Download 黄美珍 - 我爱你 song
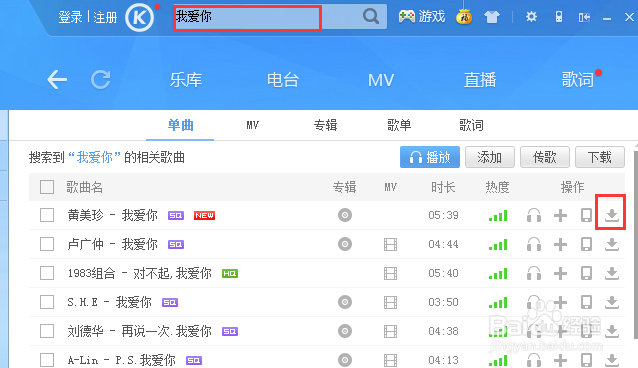The height and width of the screenshot is (368, 638). tap(611, 215)
